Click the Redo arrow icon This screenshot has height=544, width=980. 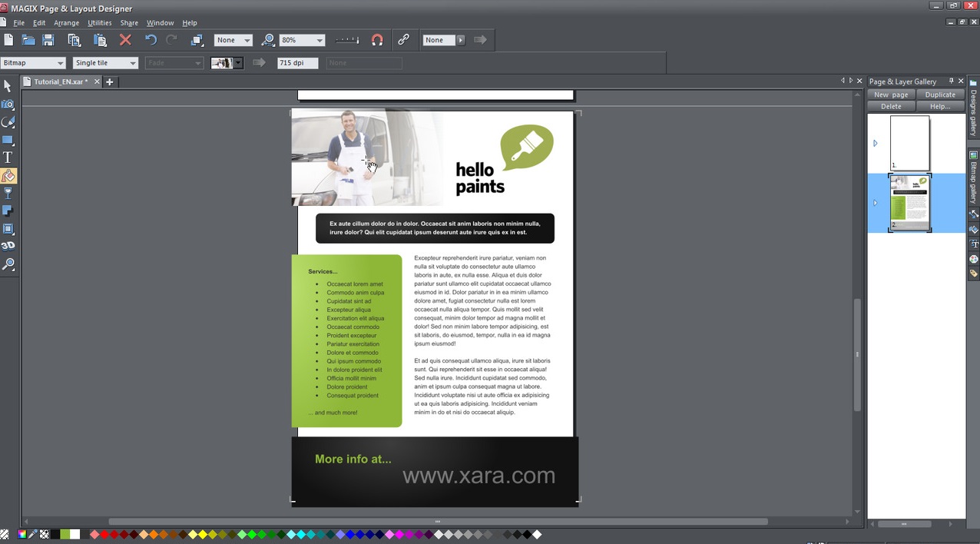[172, 40]
